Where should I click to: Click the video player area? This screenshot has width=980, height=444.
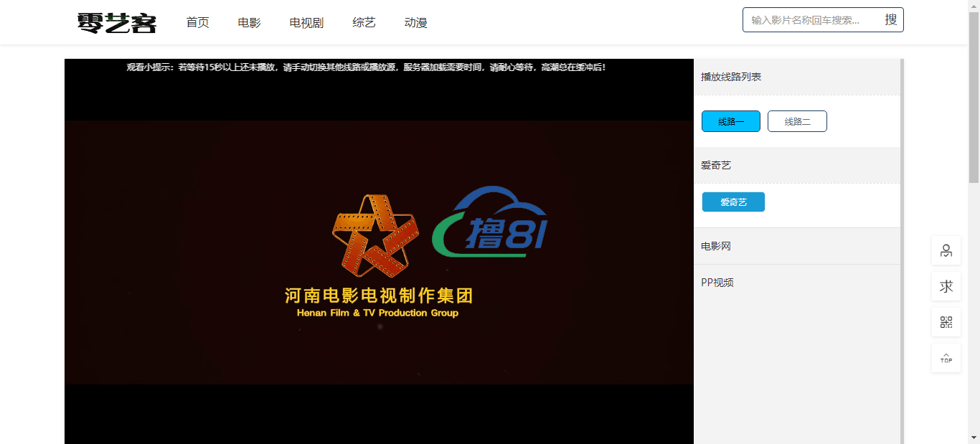379,251
